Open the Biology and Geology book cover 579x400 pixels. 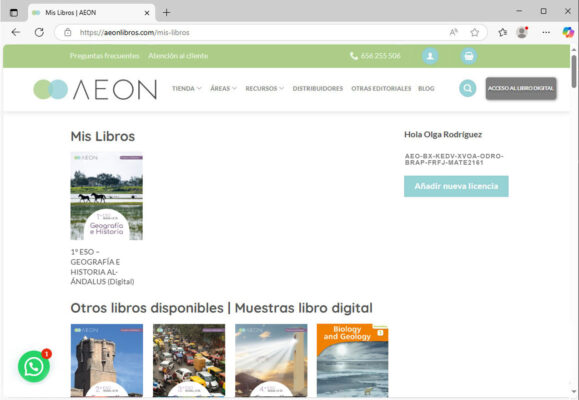pyautogui.click(x=353, y=360)
